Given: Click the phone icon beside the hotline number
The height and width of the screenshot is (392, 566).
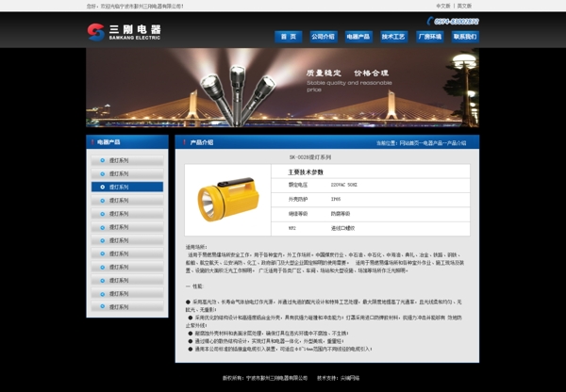Looking at the screenshot, I should coord(429,21).
